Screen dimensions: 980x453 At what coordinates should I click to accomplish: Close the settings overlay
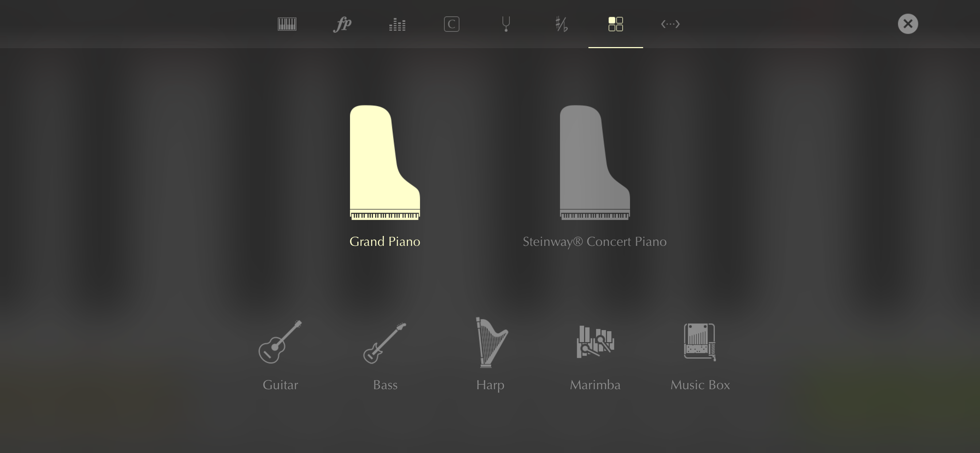point(908,24)
